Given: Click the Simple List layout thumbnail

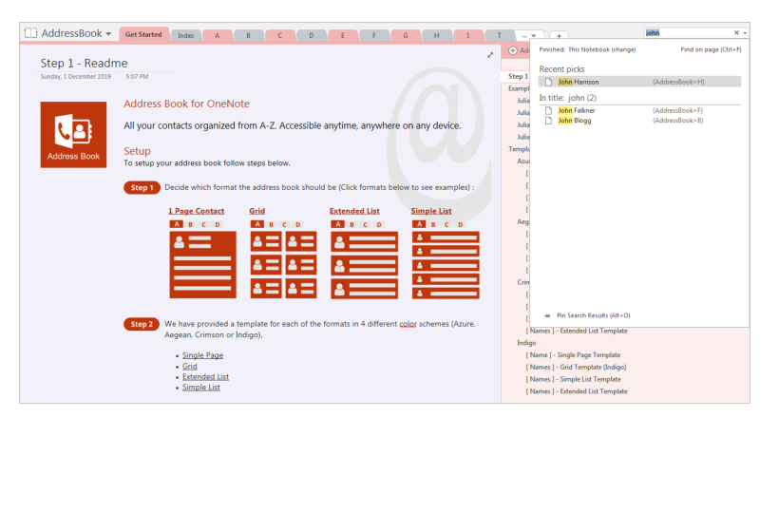Looking at the screenshot, I should (446, 259).
